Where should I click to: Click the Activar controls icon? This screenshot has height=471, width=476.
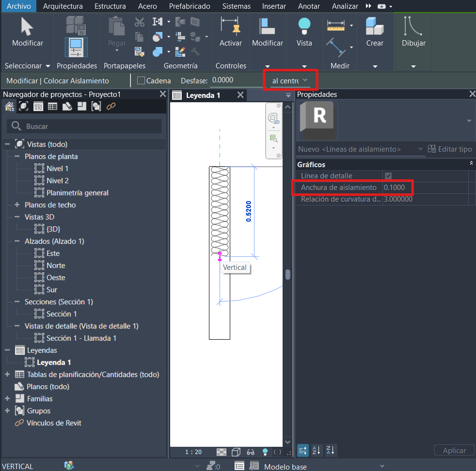click(230, 26)
